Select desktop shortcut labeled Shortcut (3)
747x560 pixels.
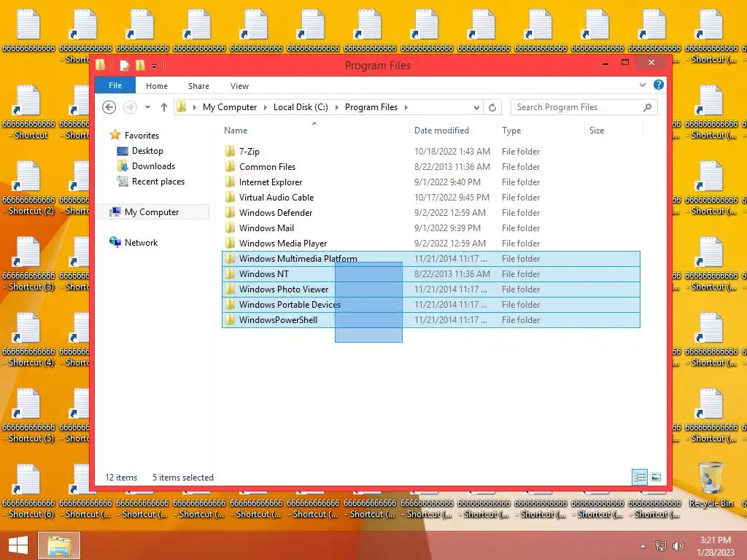click(x=28, y=264)
